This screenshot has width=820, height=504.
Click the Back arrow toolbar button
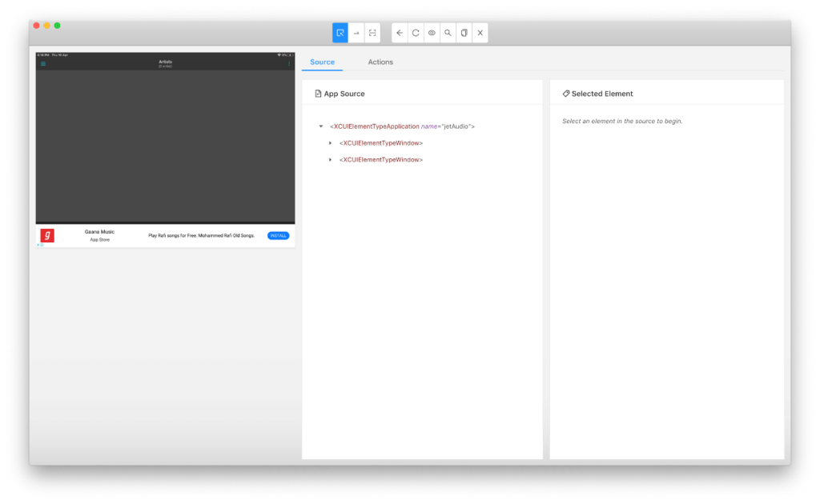[x=400, y=33]
